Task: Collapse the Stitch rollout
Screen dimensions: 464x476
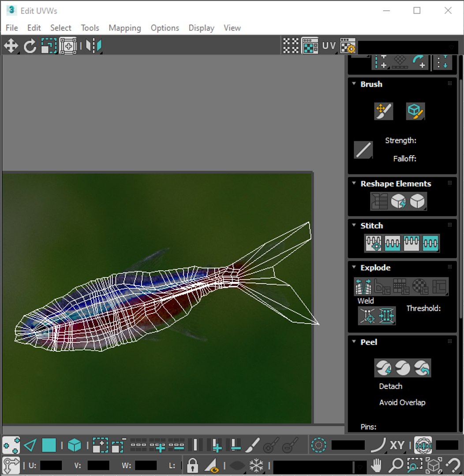Action: (x=354, y=225)
